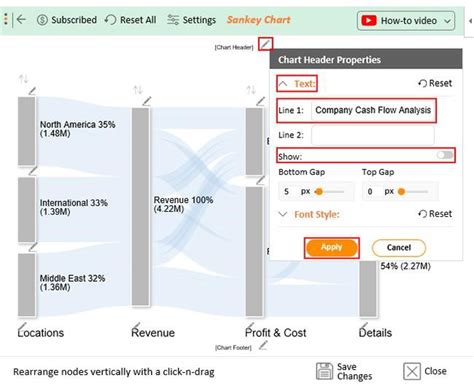The height and width of the screenshot is (391, 474).
Task: Open Settings in the top toolbar
Action: (x=191, y=20)
